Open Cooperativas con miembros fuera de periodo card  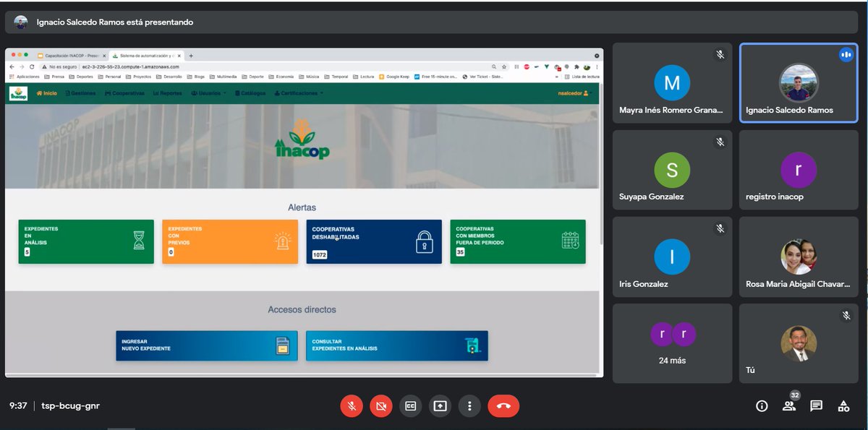point(518,241)
